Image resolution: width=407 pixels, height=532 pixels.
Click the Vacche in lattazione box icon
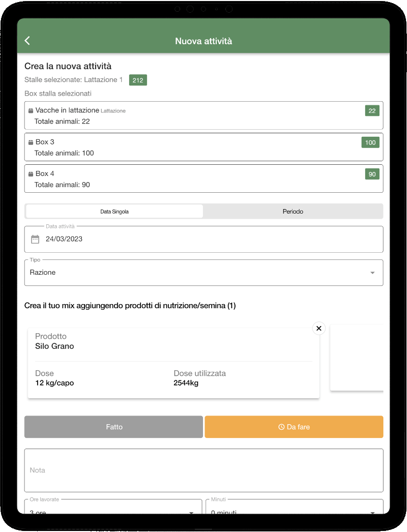pos(31,110)
